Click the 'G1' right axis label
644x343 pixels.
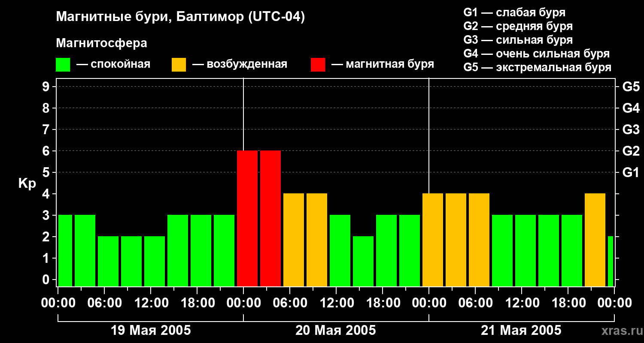[631, 173]
